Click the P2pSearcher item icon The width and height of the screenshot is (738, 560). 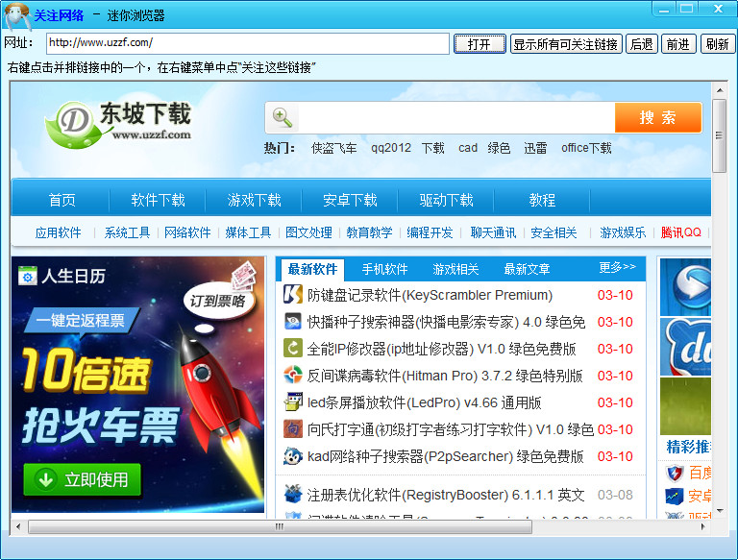tap(293, 455)
